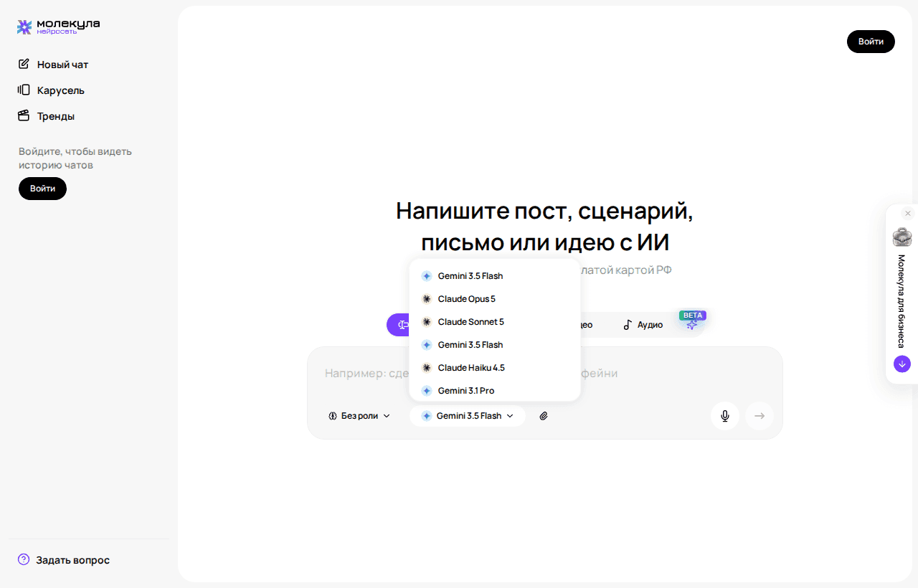Click the send arrow button
This screenshot has width=918, height=588.
pyautogui.click(x=760, y=416)
